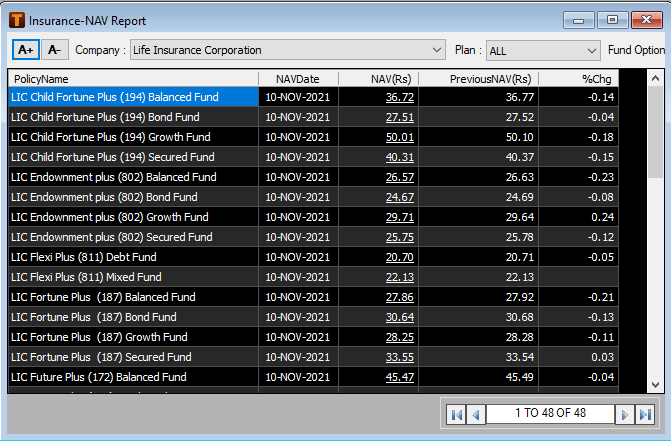This screenshot has width=671, height=441.
Task: Open the Company dropdown list
Action: coord(288,50)
